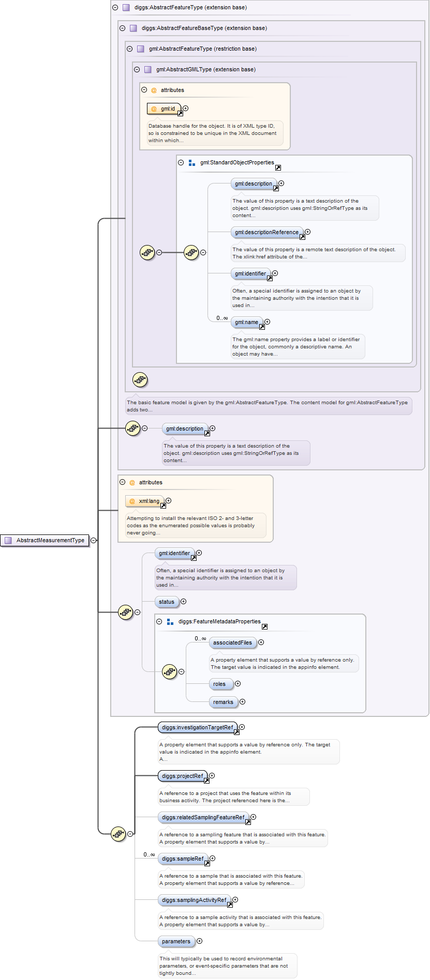Expand the parameters element
The height and width of the screenshot is (980, 430).
(x=200, y=941)
